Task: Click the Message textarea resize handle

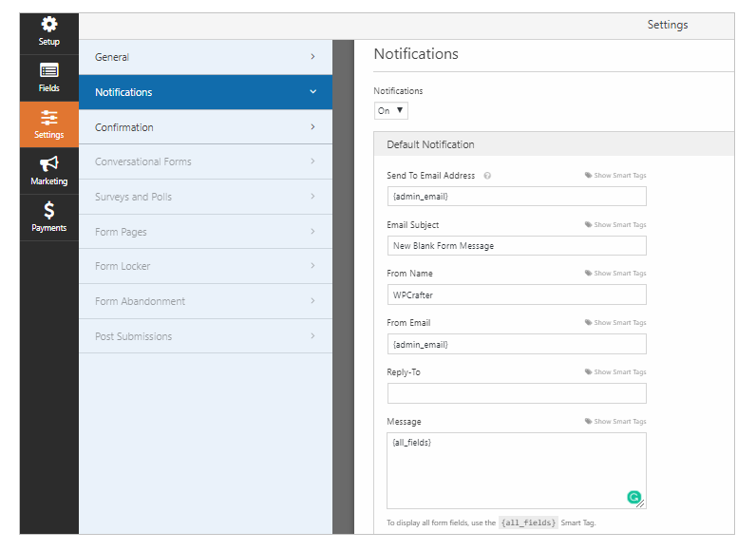Action: pyautogui.click(x=641, y=503)
